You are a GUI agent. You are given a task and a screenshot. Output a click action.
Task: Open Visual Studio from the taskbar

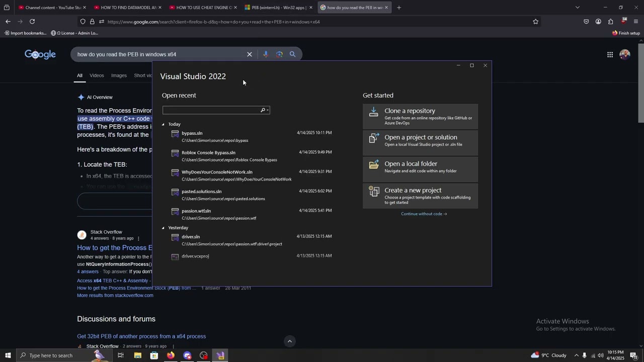pyautogui.click(x=220, y=355)
